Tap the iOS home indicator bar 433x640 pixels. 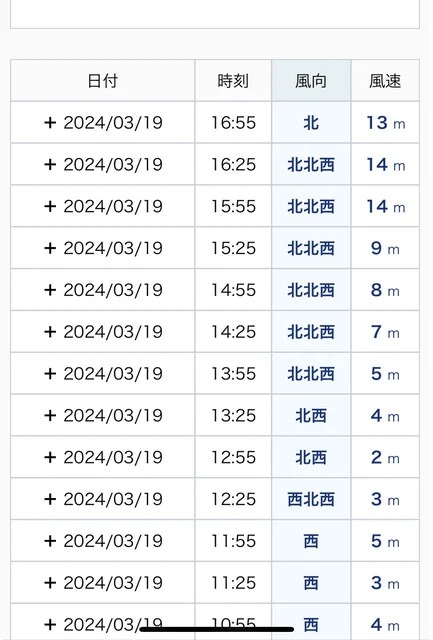tap(217, 629)
